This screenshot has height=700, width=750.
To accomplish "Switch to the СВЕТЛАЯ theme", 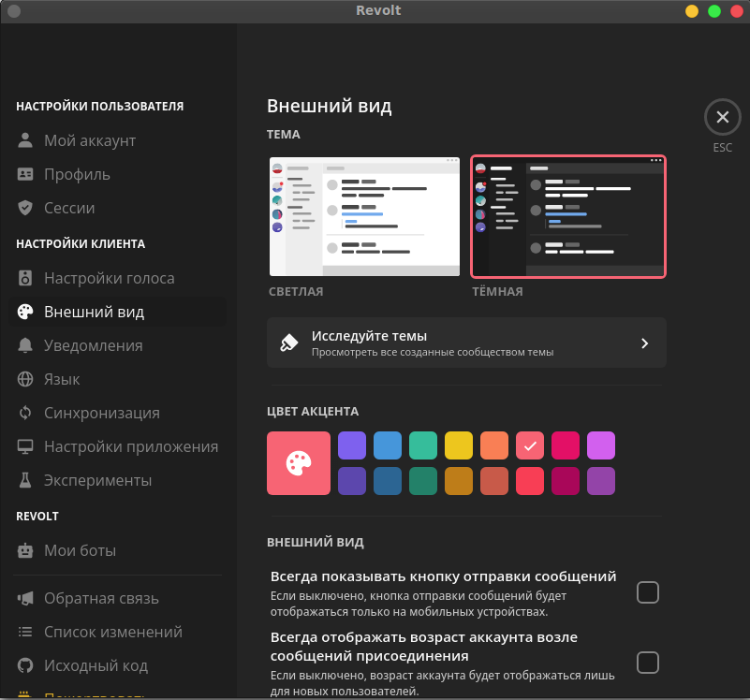I will pyautogui.click(x=364, y=216).
